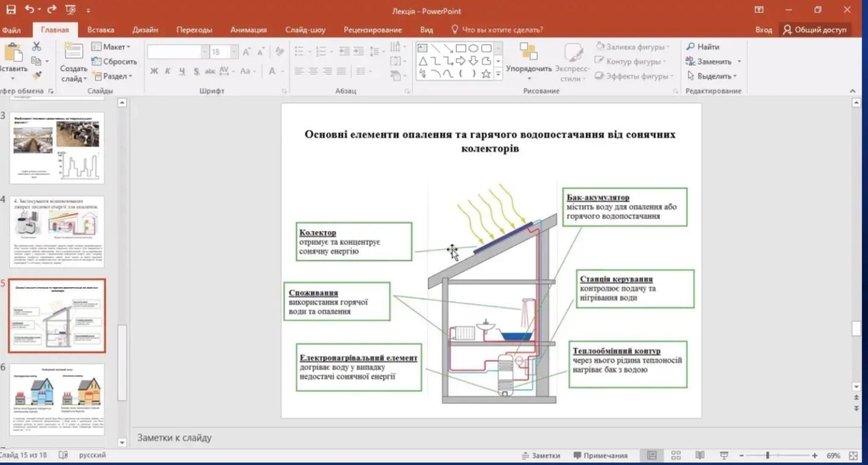Click the Общий доступ share button

[x=815, y=30]
